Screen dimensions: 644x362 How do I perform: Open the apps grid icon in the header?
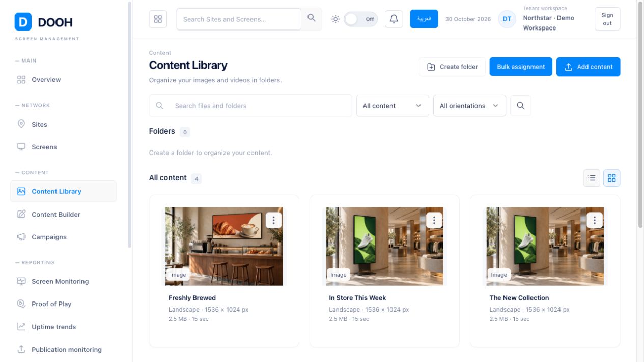pos(158,19)
